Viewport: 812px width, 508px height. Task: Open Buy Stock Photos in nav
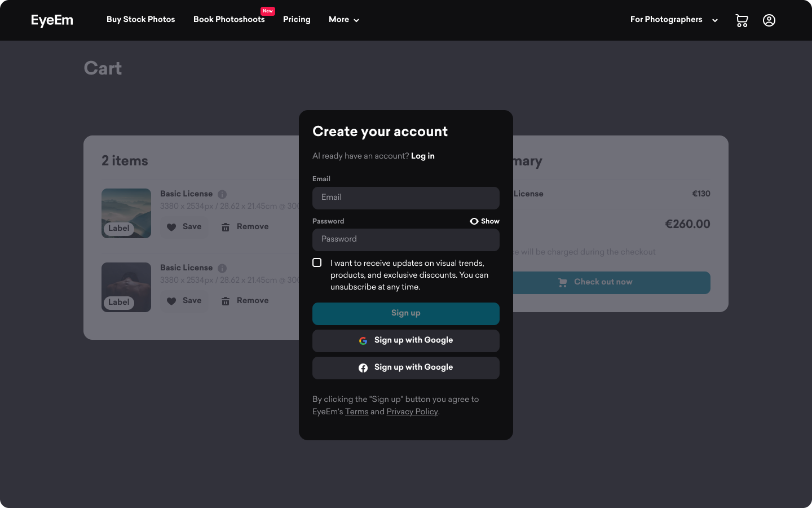(141, 20)
